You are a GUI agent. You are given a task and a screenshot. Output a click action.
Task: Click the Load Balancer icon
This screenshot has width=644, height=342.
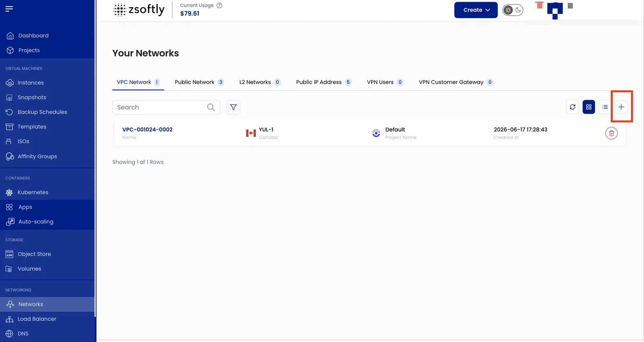pyautogui.click(x=9, y=319)
